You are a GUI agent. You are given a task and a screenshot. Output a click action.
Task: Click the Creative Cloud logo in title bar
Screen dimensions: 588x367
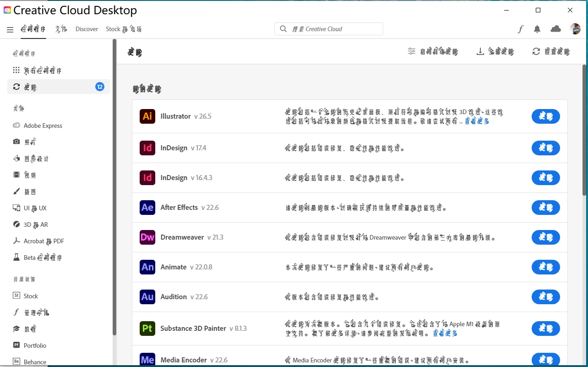point(7,10)
